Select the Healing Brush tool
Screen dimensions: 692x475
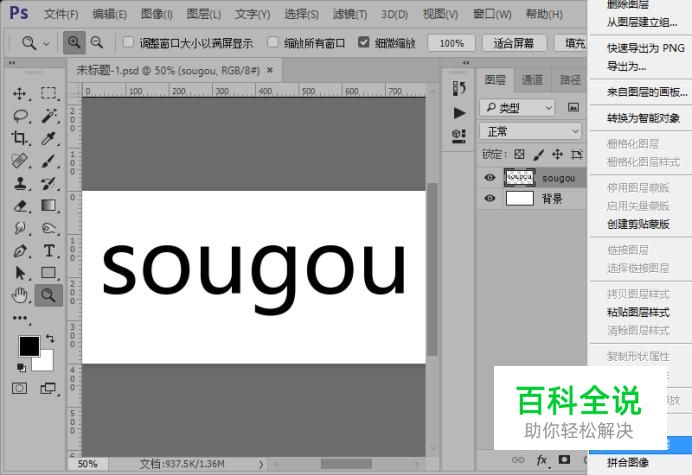[x=19, y=161]
